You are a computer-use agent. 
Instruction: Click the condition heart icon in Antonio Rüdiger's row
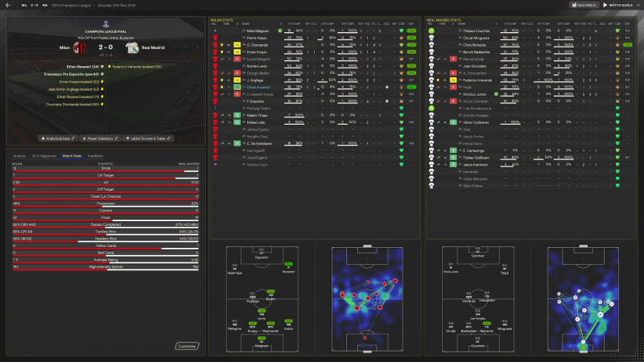617,115
